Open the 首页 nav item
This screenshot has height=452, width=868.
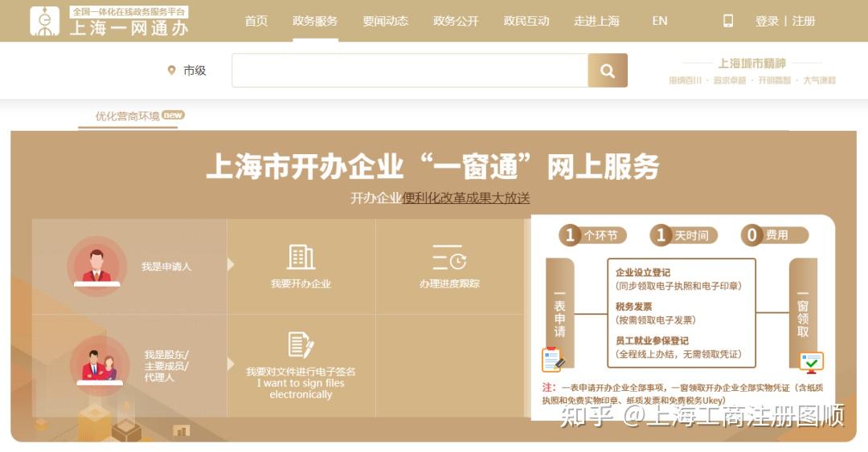(x=256, y=21)
